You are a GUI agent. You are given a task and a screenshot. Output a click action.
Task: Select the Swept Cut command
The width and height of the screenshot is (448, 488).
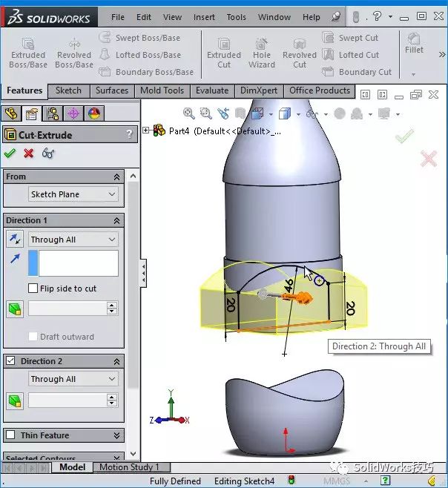pyautogui.click(x=350, y=38)
